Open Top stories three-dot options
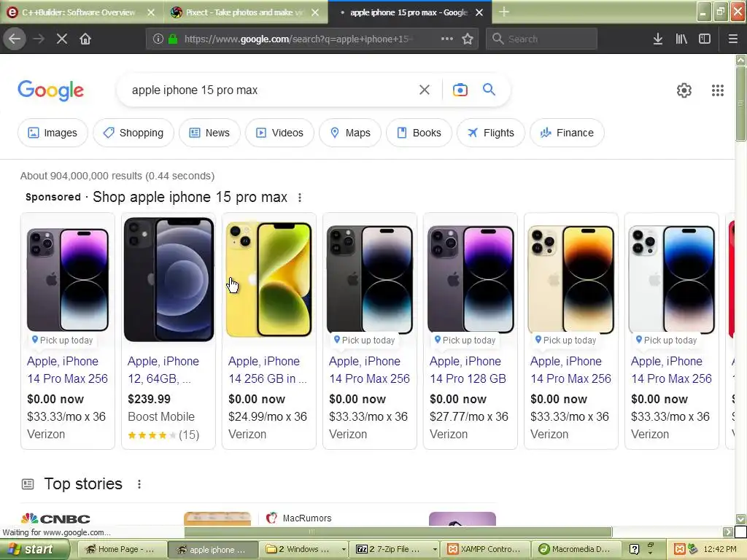747x560 pixels. point(139,484)
